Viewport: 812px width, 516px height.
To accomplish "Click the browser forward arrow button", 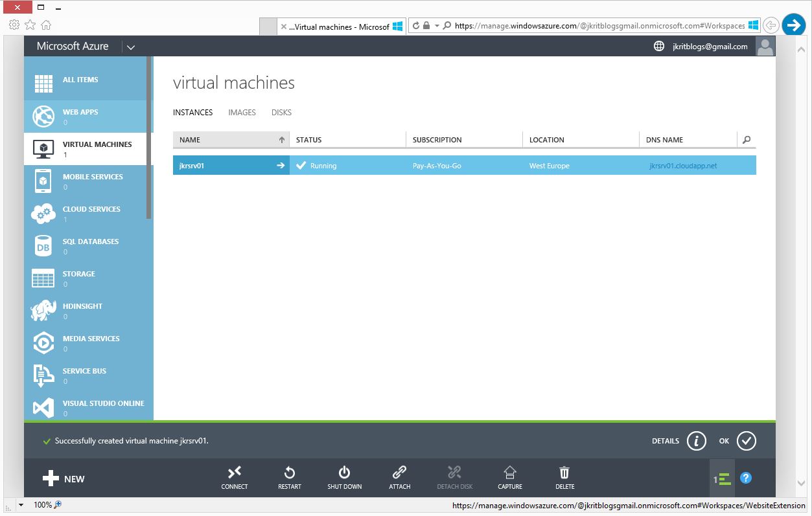I will (794, 25).
